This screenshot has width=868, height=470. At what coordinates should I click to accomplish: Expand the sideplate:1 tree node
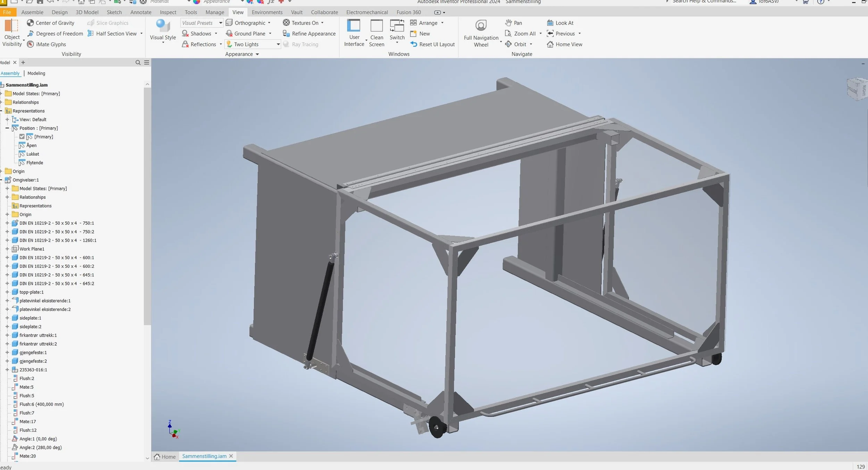(7, 318)
